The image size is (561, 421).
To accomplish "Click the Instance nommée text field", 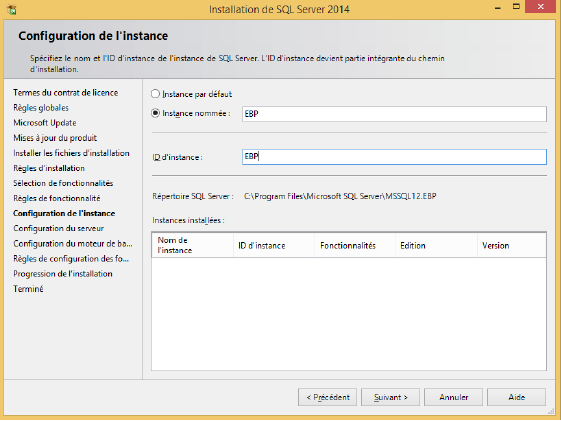I will tap(394, 114).
